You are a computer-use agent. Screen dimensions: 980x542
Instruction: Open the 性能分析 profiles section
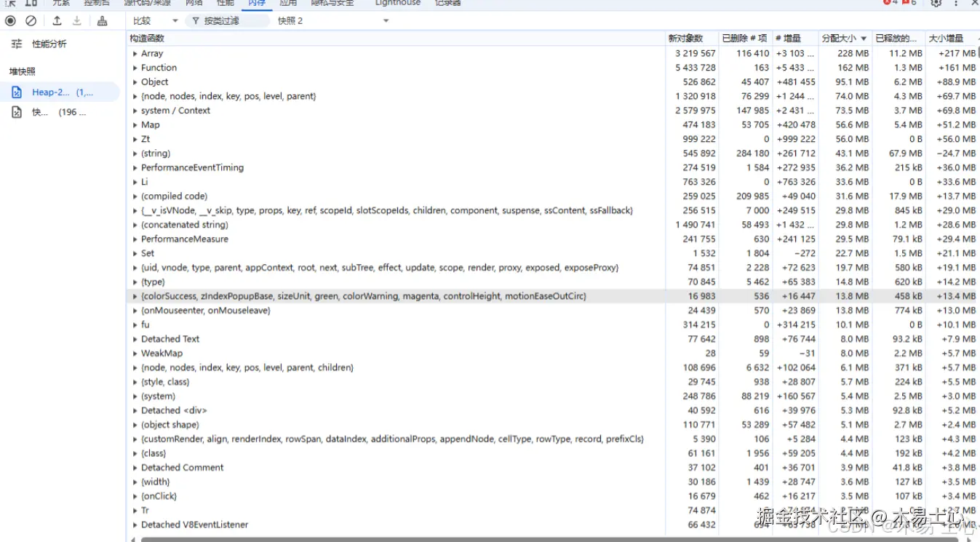point(49,44)
